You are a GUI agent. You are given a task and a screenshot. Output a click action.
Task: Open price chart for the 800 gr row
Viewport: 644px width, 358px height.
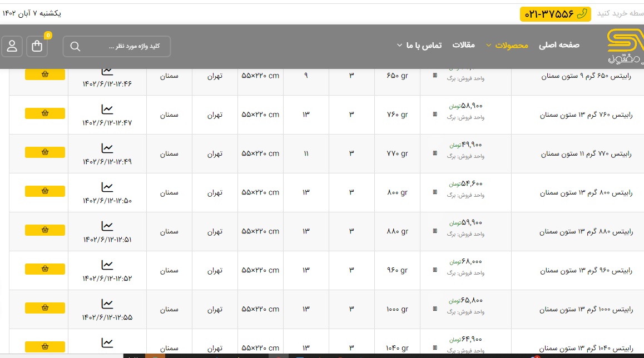click(x=107, y=187)
